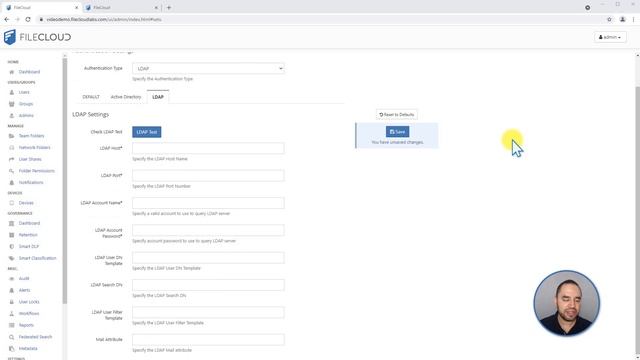Click the Devices icon in sidebar
The width and height of the screenshot is (640, 360).
point(11,203)
